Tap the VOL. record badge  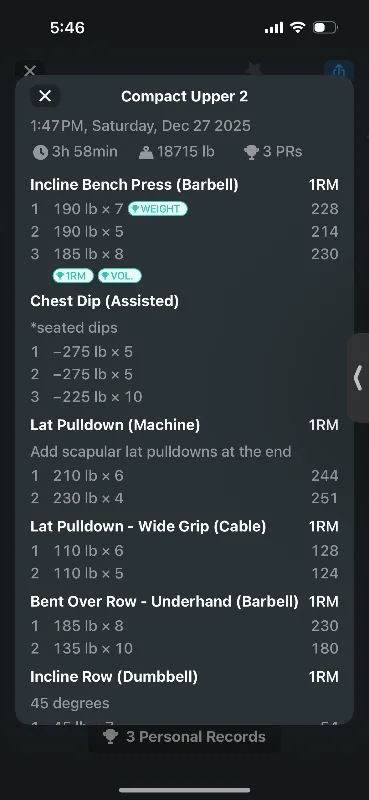pos(119,276)
